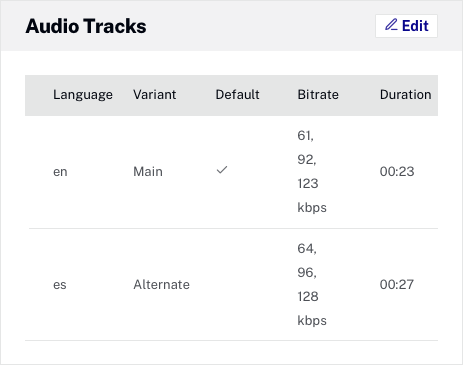Click the 00:27 duration value

(x=397, y=285)
